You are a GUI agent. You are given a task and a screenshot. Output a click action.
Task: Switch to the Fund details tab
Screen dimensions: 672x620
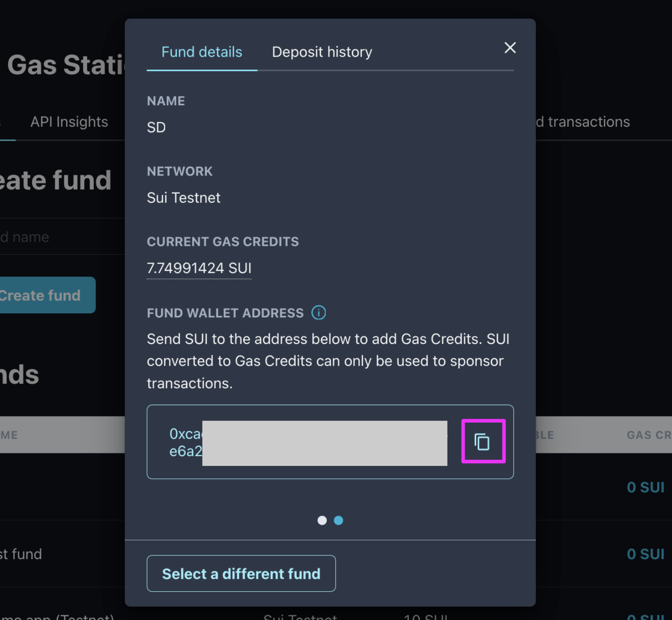pos(202,52)
